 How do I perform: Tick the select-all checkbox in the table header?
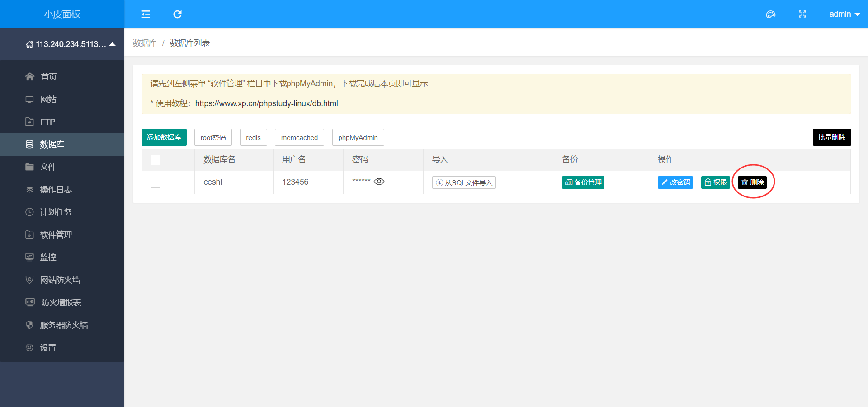(x=156, y=160)
